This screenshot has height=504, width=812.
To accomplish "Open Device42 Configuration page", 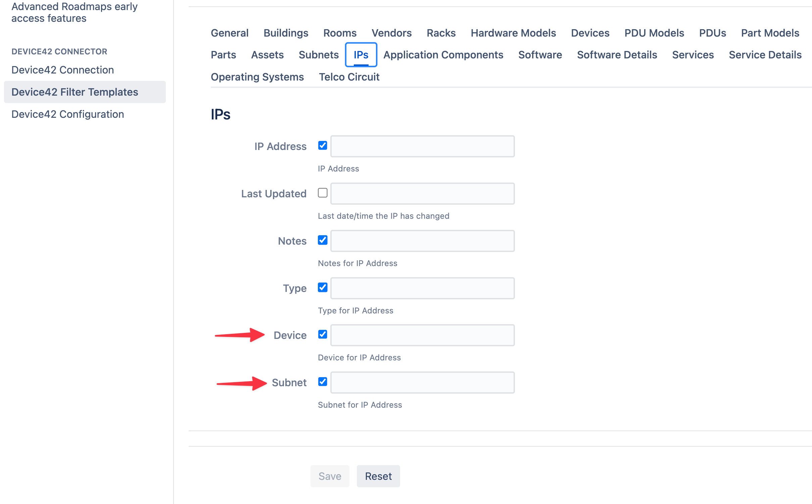I will [x=67, y=114].
